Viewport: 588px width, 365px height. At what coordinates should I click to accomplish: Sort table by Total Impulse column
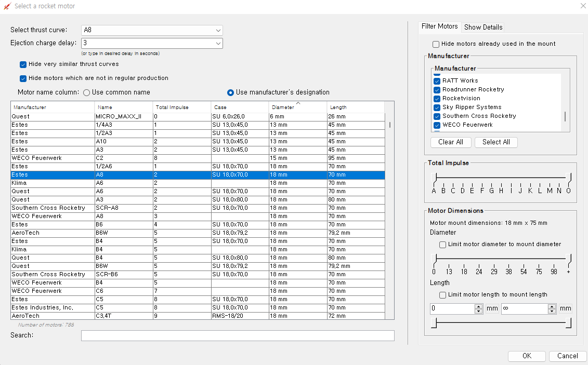point(182,107)
